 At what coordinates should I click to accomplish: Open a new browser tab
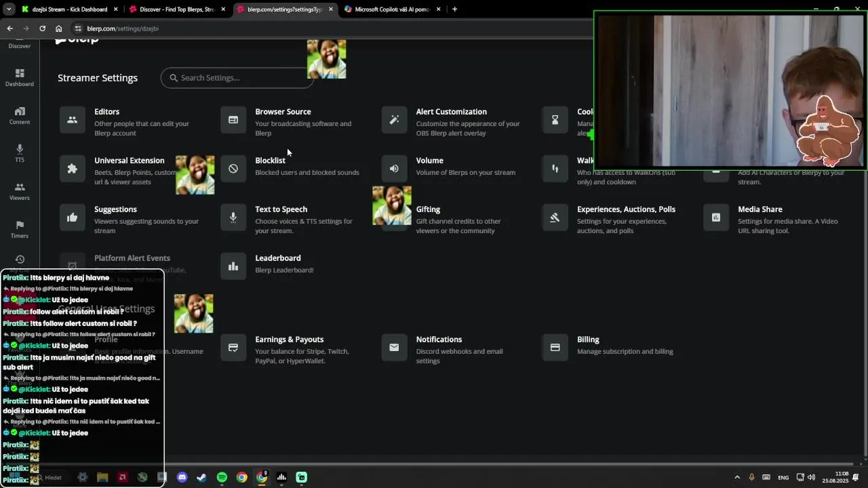tap(454, 9)
